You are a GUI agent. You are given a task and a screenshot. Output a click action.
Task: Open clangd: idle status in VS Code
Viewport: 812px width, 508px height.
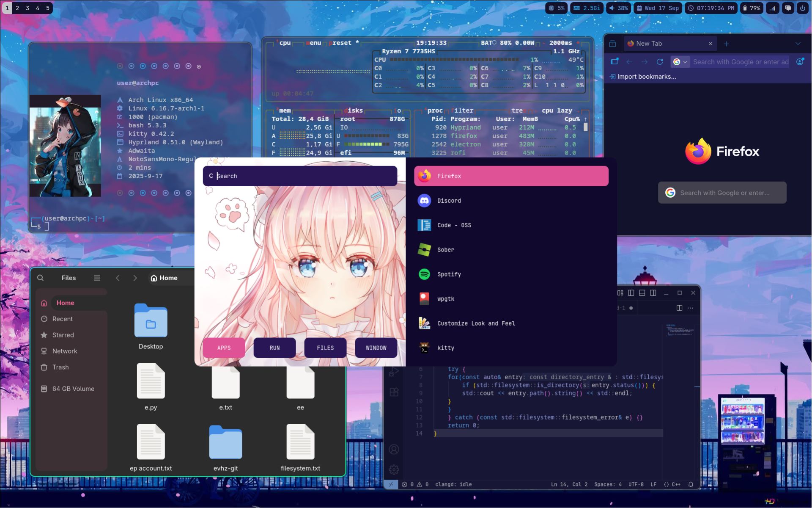453,484
